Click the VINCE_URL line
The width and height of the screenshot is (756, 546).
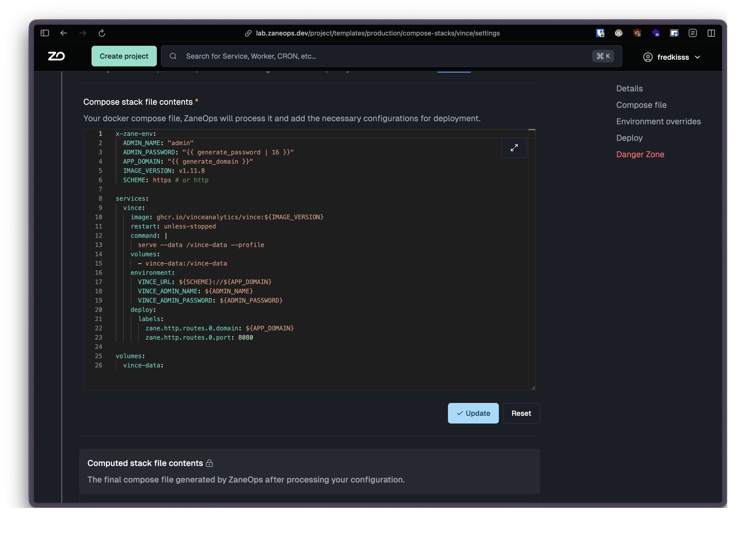205,282
